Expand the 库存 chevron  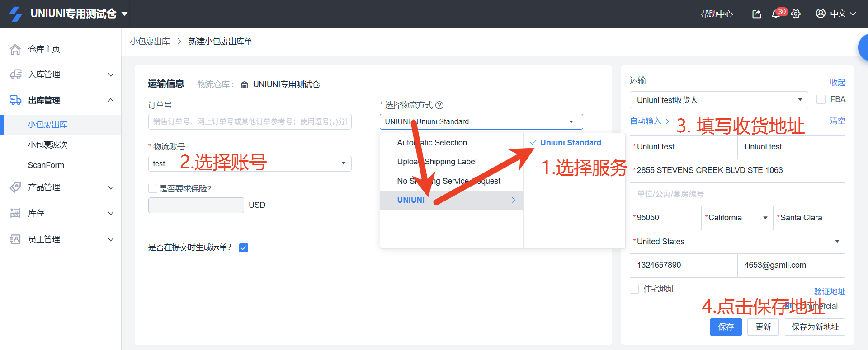coord(111,213)
